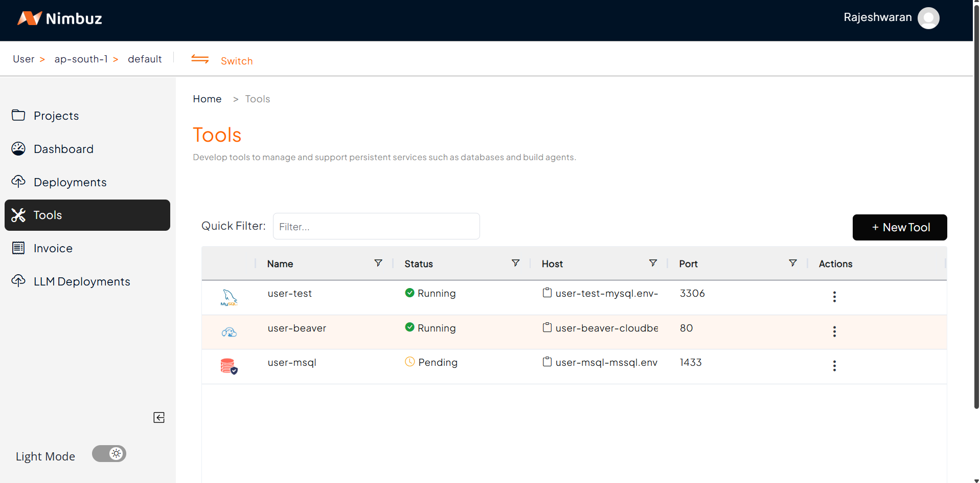
Task: Click the user profile avatar
Action: tap(928, 18)
